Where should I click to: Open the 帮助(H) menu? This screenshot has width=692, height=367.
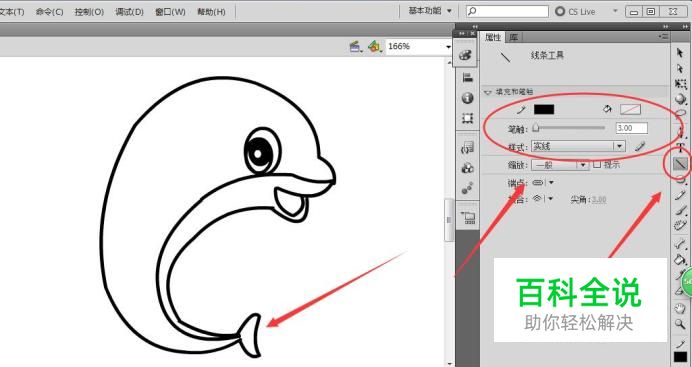[211, 12]
